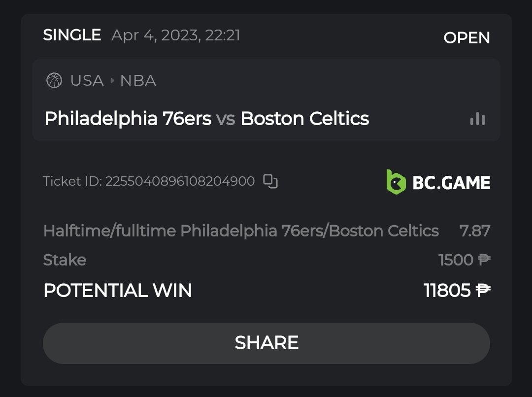Open match statistics bar chart icon
This screenshot has width=532, height=397.
(x=477, y=118)
